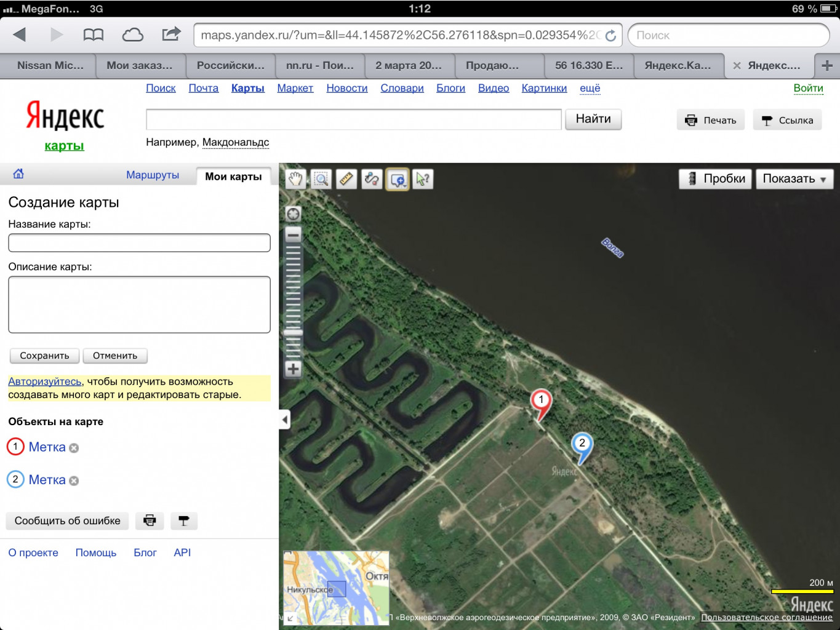This screenshot has height=630, width=840.
Task: Click the overview mini-map thumbnail
Action: [x=336, y=588]
